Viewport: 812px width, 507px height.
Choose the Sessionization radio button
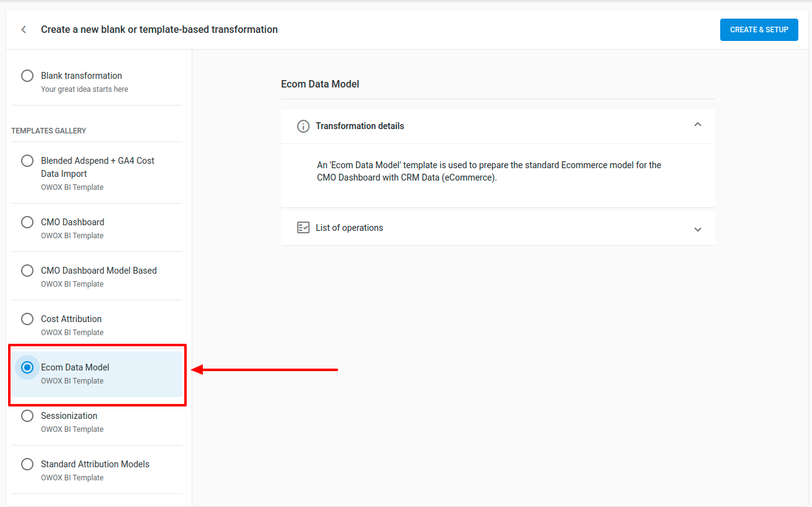(27, 416)
